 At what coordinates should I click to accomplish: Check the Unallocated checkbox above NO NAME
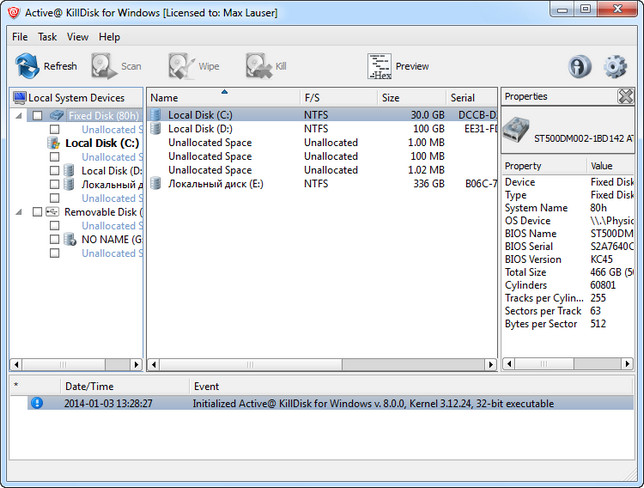(x=54, y=226)
